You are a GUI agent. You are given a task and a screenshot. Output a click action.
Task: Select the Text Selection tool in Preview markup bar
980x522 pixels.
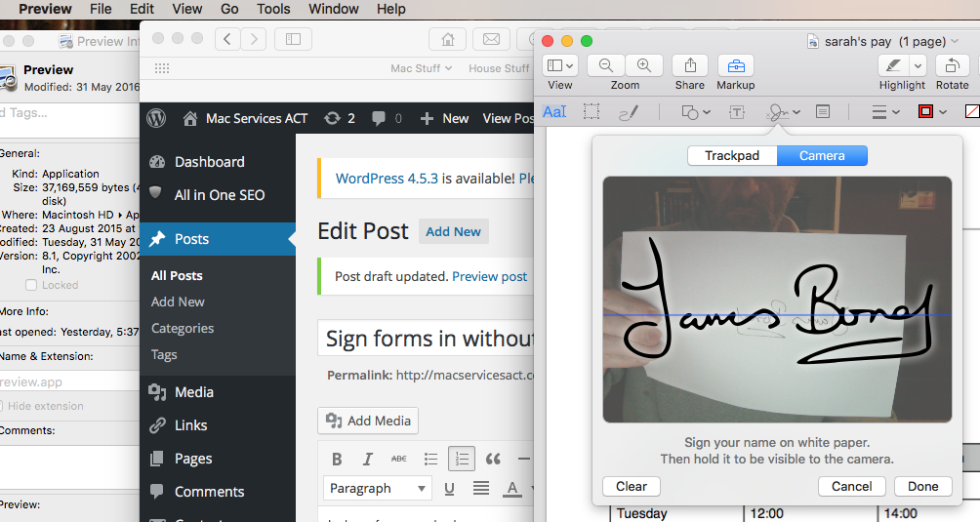(x=554, y=112)
